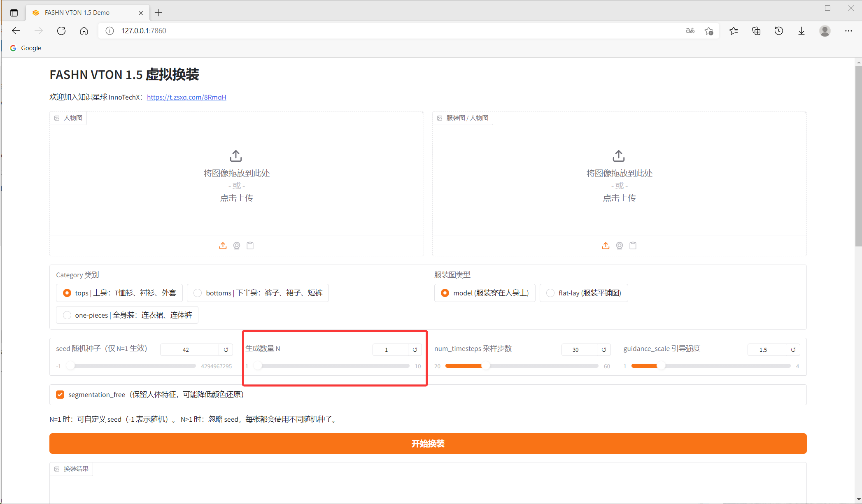The width and height of the screenshot is (862, 504).
Task: Open Google bookmark in favorites bar
Action: 26,48
